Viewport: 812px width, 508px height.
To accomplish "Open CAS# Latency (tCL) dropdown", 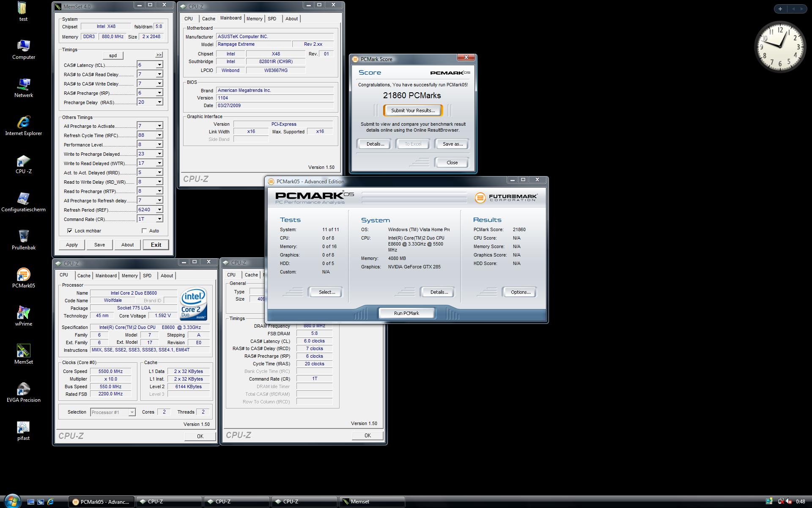I will (x=159, y=65).
